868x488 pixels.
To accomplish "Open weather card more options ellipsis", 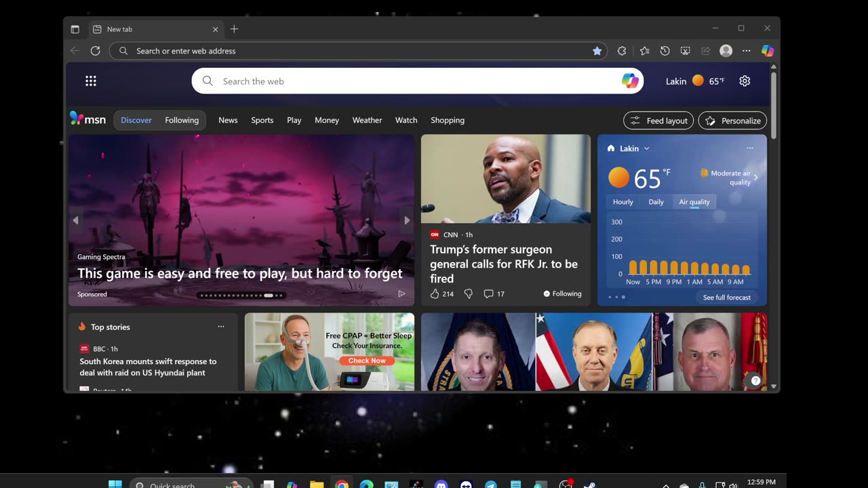I will click(749, 148).
